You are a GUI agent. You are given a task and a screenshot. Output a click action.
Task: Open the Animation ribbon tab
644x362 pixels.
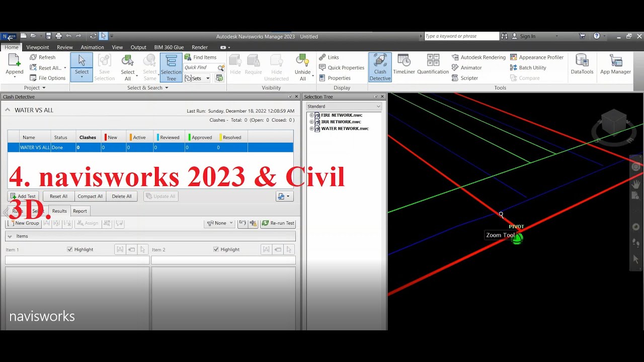[92, 47]
